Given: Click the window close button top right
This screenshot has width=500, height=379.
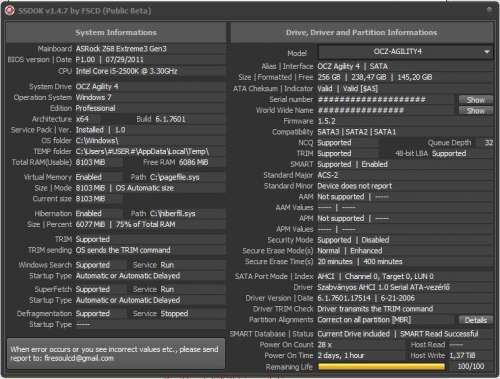Looking at the screenshot, I should [x=489, y=10].
